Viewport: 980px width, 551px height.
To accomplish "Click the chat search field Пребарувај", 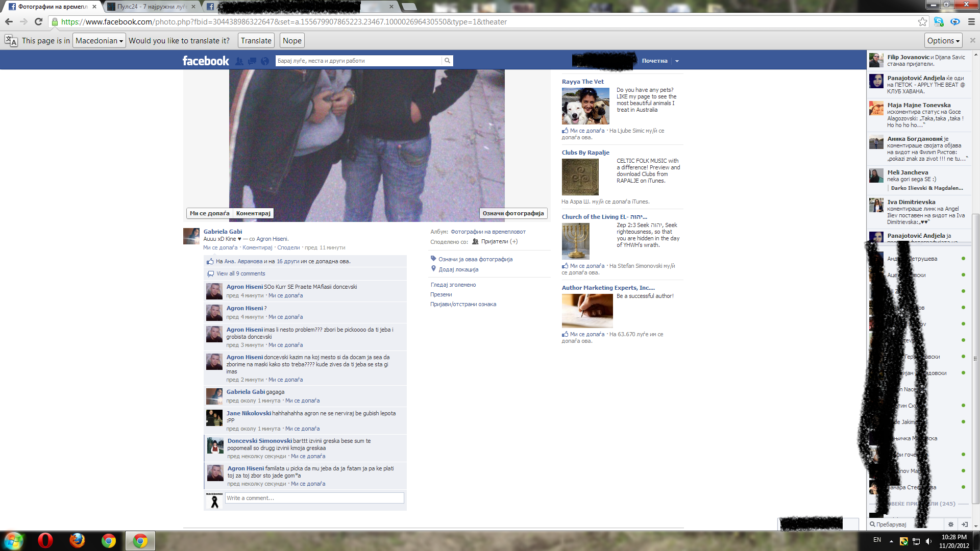I will [x=906, y=524].
